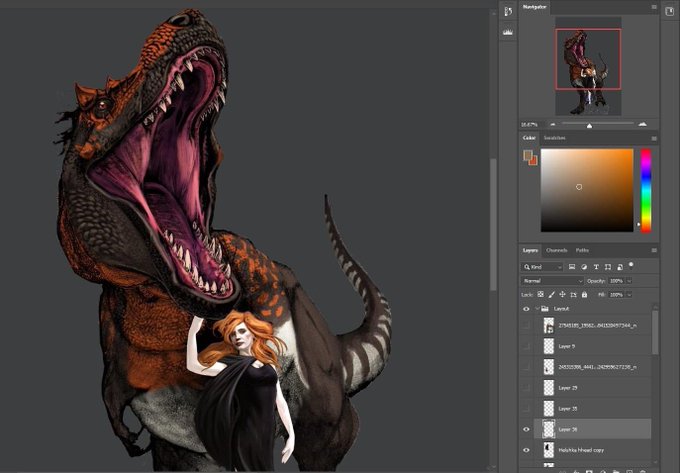Click the foreground color swatch

[527, 155]
